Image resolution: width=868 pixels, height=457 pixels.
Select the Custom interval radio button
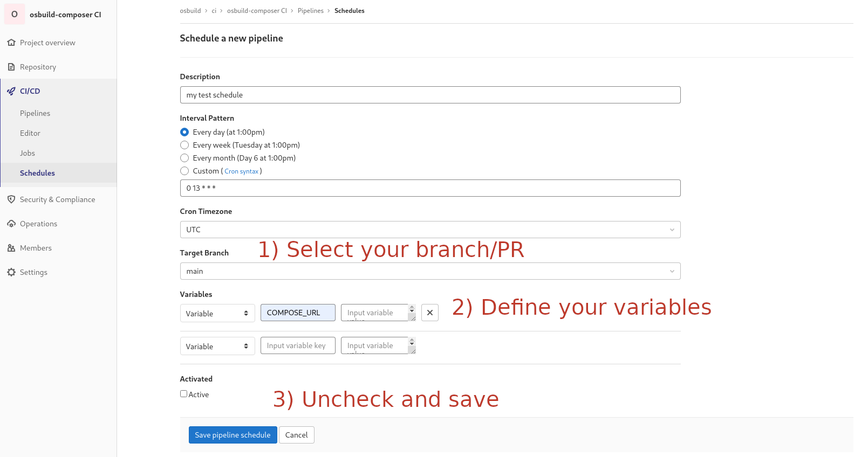pyautogui.click(x=184, y=171)
